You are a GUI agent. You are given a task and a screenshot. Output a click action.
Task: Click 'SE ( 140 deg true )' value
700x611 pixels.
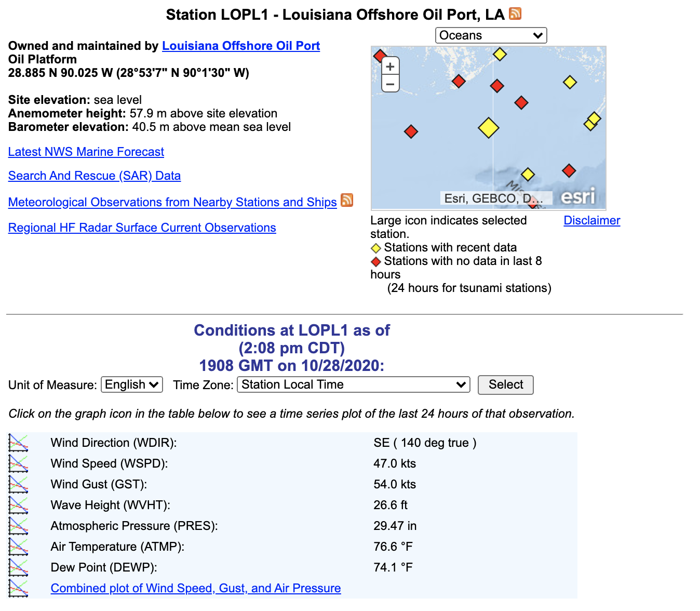(x=425, y=443)
